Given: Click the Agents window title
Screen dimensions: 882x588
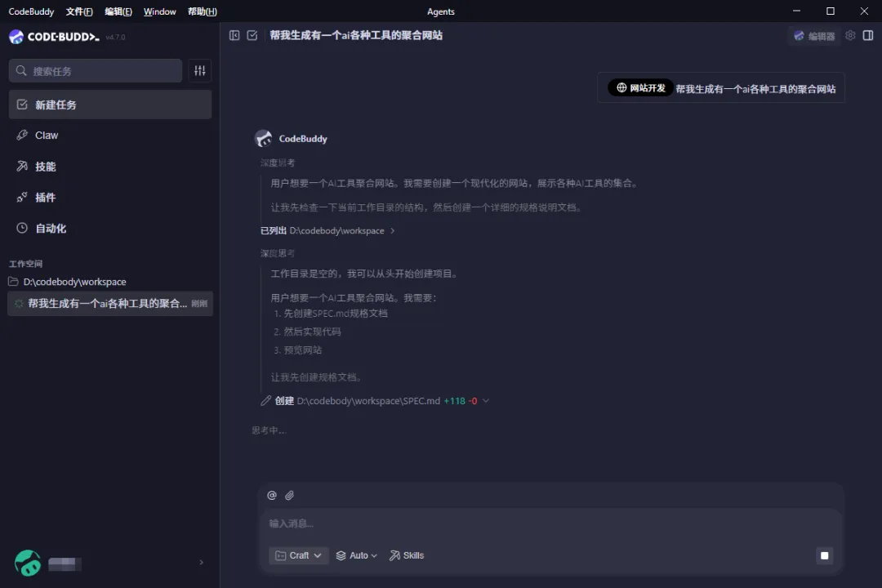Looking at the screenshot, I should 440,11.
